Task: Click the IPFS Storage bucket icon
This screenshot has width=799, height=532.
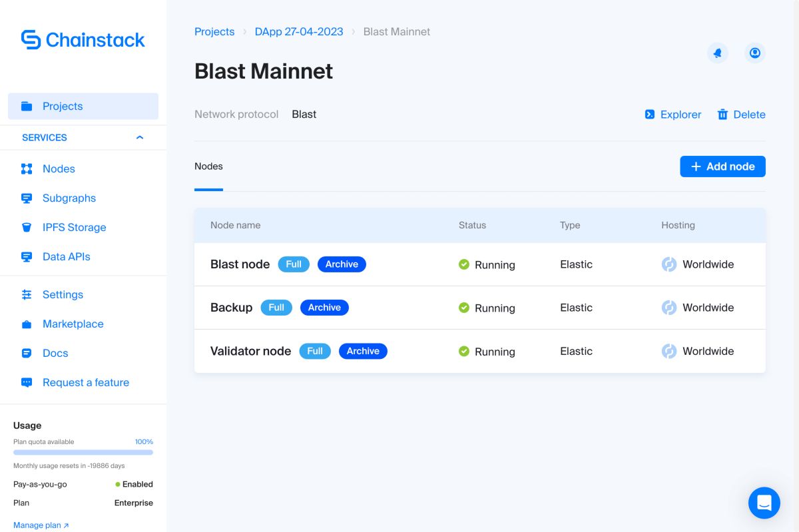Action: pyautogui.click(x=27, y=227)
